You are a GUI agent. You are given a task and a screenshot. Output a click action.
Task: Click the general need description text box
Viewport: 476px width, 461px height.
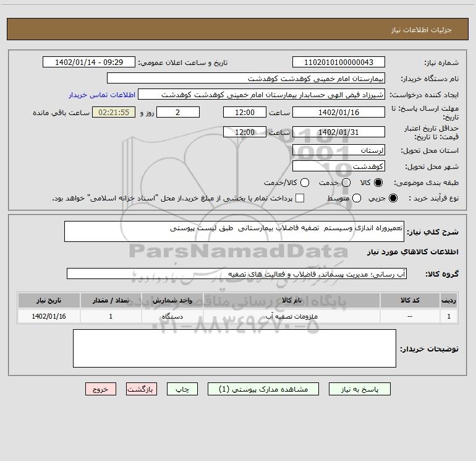tap(234, 231)
